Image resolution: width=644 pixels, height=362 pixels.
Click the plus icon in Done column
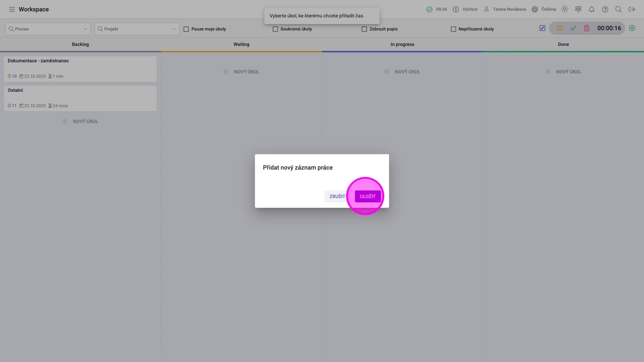[547, 71]
